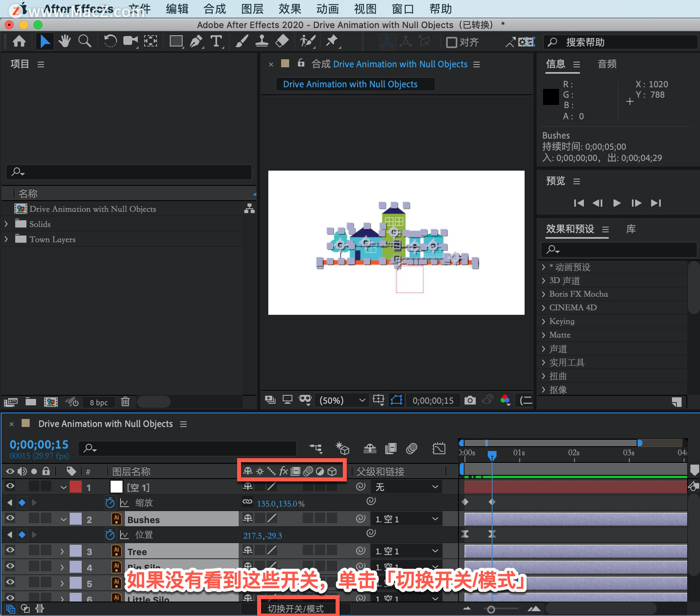Image resolution: width=700 pixels, height=616 pixels.
Task: Expand the Keying effects category
Action: click(543, 321)
